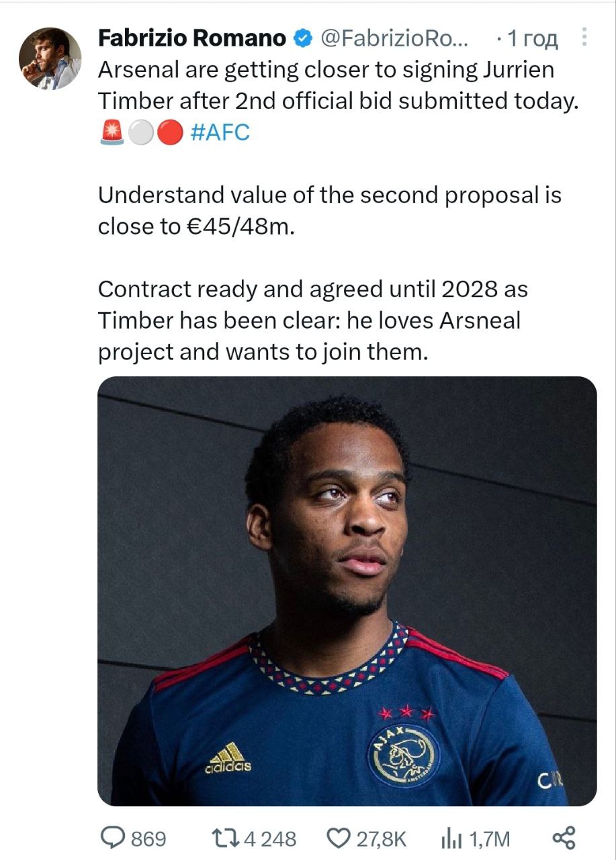This screenshot has height=860, width=616.
Task: Click the 4 248 reposts count
Action: pyautogui.click(x=269, y=838)
